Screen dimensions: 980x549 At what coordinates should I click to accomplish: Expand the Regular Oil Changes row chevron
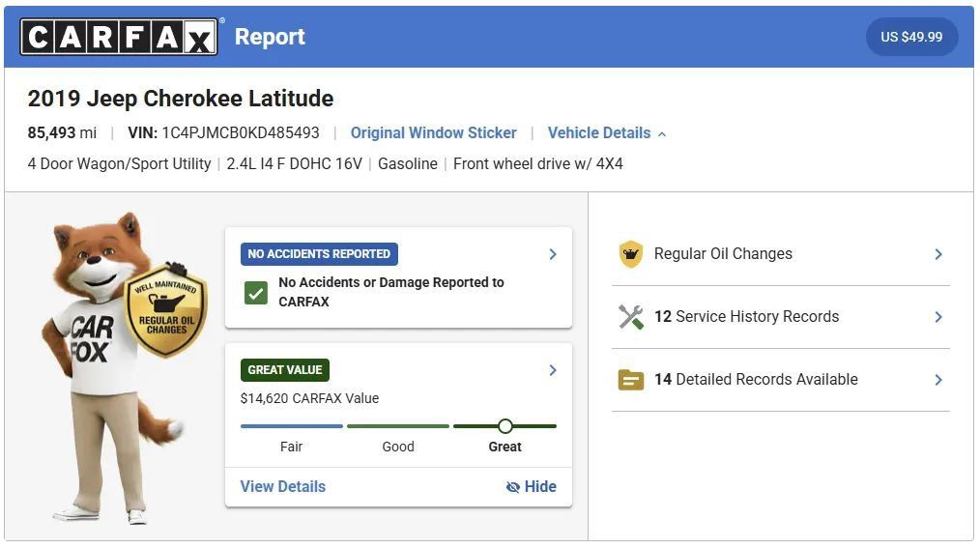(x=938, y=254)
